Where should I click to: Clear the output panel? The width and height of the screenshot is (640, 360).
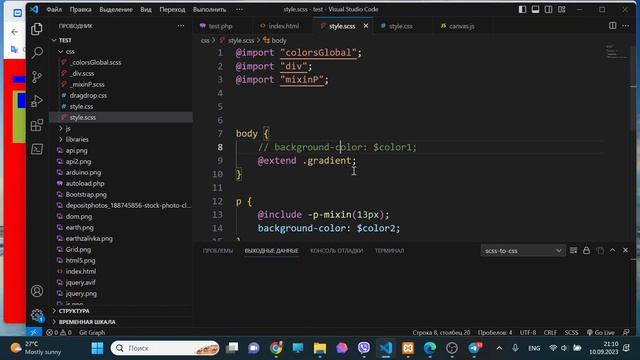(x=573, y=250)
